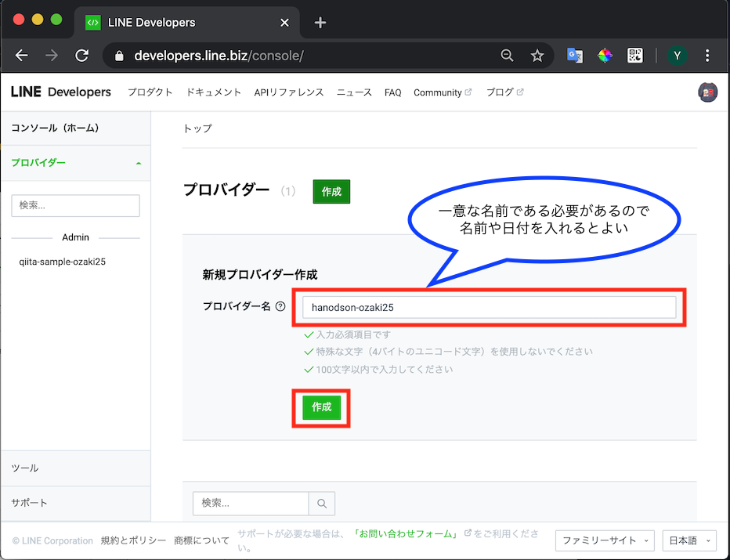
Task: Click the Admin label in the sidebar
Action: [75, 237]
